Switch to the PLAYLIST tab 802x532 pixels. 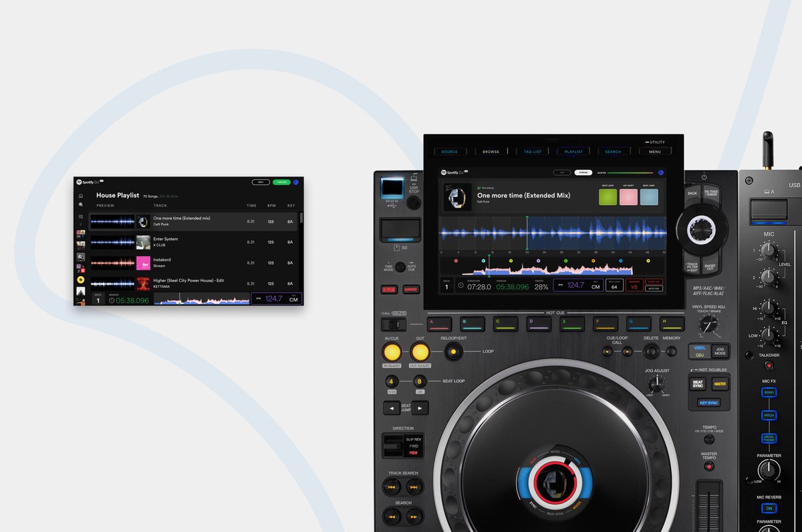573,152
